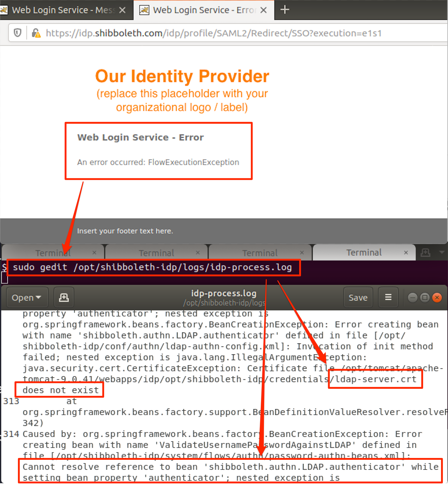This screenshot has height=496, width=448.
Task: Add a new terminal tab with icon
Action: pos(425,253)
